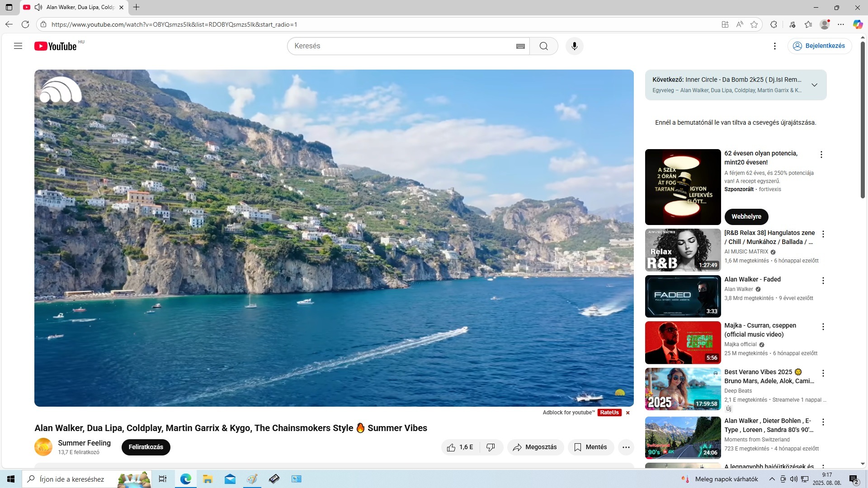Click the YouTube logo to go home

click(x=56, y=46)
